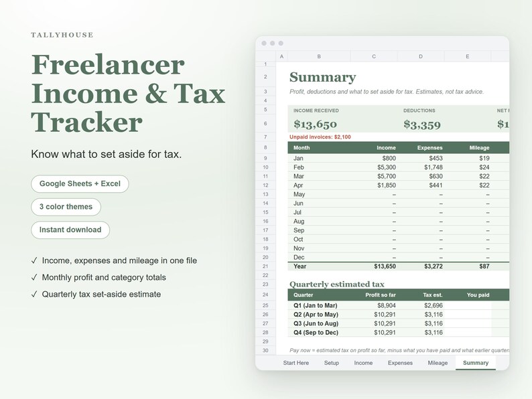Switch to the Expenses sheet tab
The image size is (532, 399).
(x=400, y=363)
